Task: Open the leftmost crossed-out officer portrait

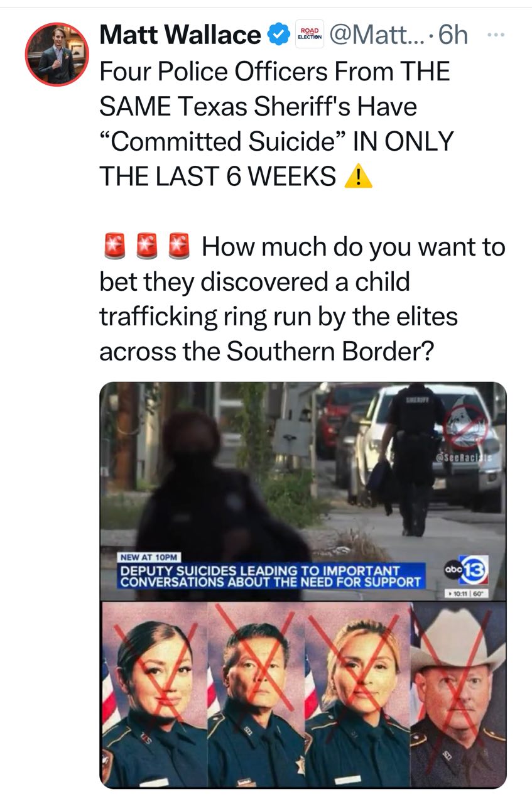Action: click(154, 694)
